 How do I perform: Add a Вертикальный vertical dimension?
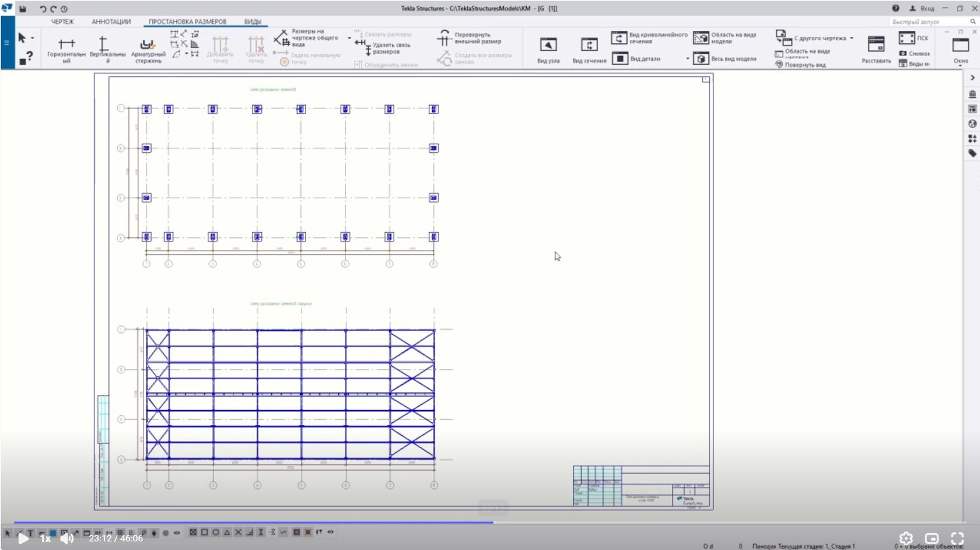pos(107,49)
